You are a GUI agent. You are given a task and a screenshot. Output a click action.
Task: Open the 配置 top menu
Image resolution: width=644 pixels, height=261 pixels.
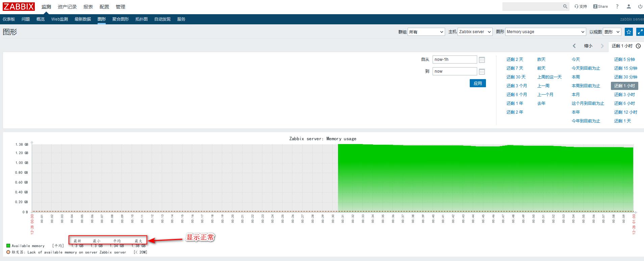(x=104, y=7)
